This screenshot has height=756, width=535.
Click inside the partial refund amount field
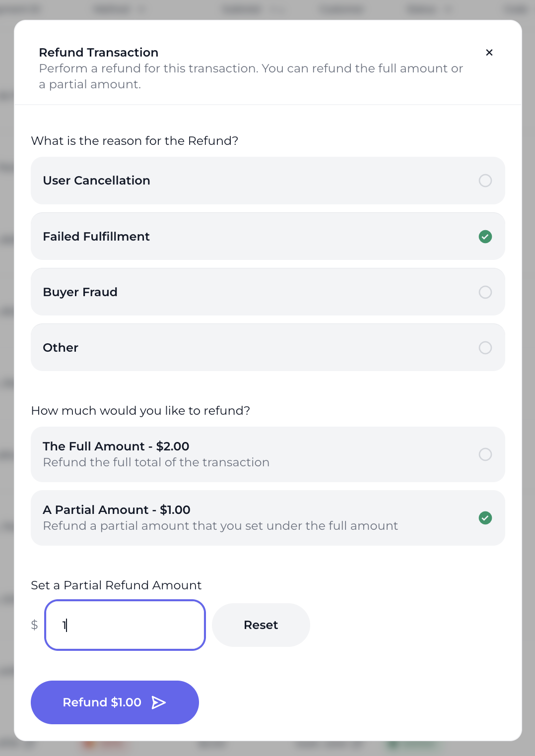(125, 625)
